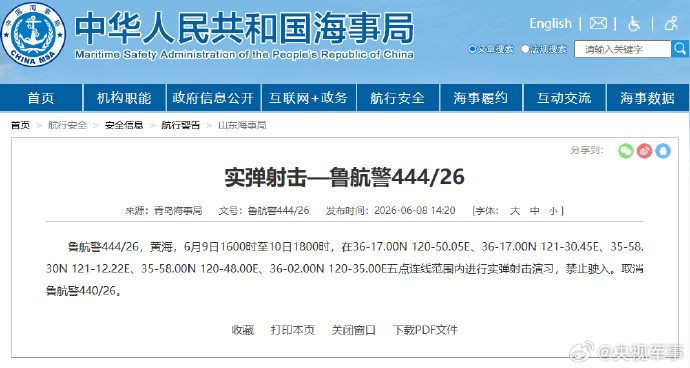Go to 航行警告 in breadcrumb
This screenshot has width=690, height=368.
pyautogui.click(x=180, y=125)
